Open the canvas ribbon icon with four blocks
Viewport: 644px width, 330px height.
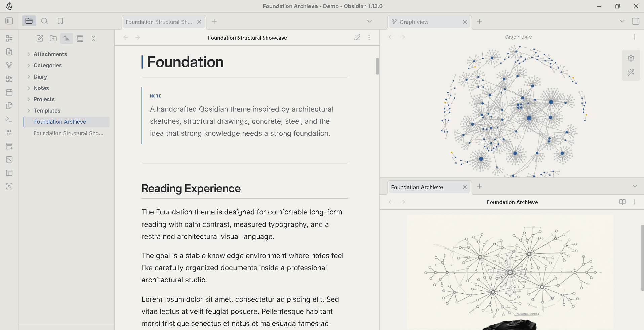(x=9, y=79)
